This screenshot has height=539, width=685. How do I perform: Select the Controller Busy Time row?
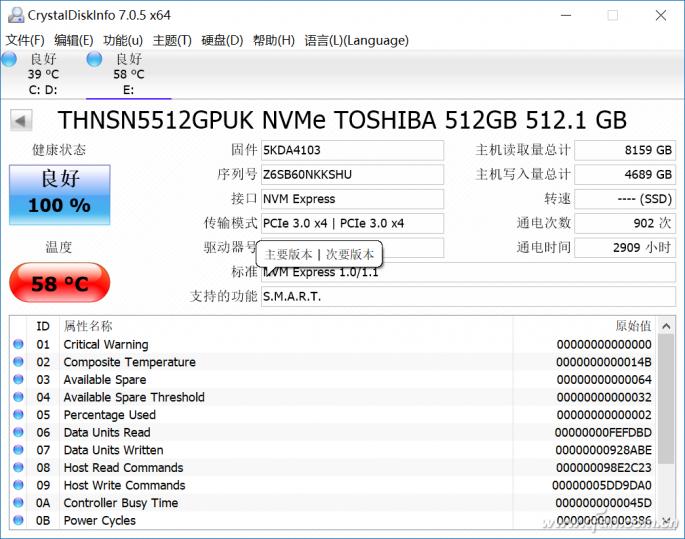click(x=333, y=503)
